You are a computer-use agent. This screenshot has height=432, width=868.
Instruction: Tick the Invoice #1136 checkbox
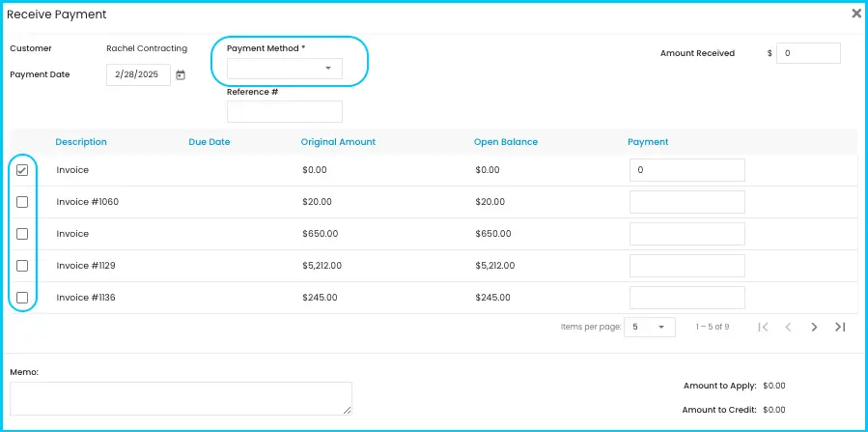(x=22, y=298)
